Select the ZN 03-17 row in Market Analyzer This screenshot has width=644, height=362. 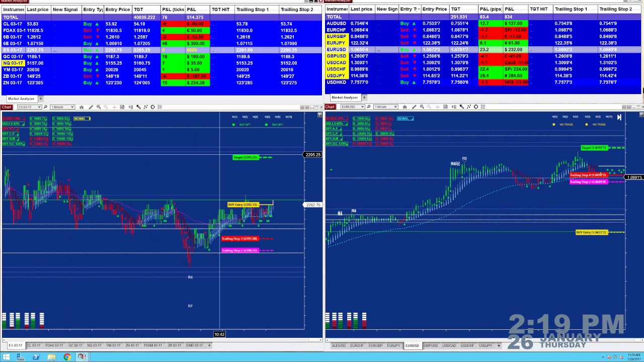tap(161, 82)
